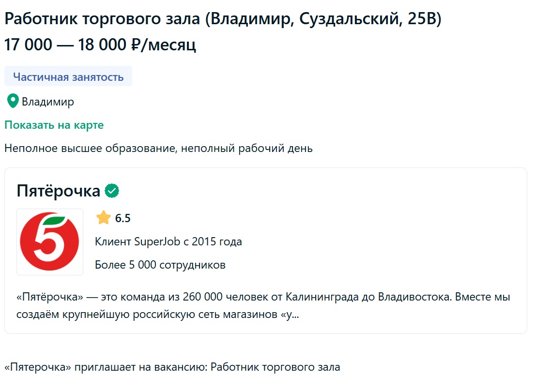Click the city name Владимир beside the pin
The width and height of the screenshot is (536, 392).
click(x=48, y=102)
